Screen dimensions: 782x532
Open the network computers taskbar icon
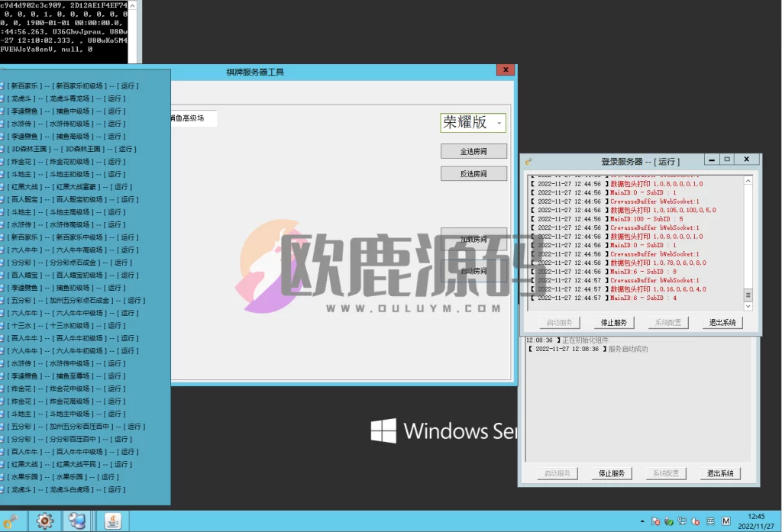77,521
